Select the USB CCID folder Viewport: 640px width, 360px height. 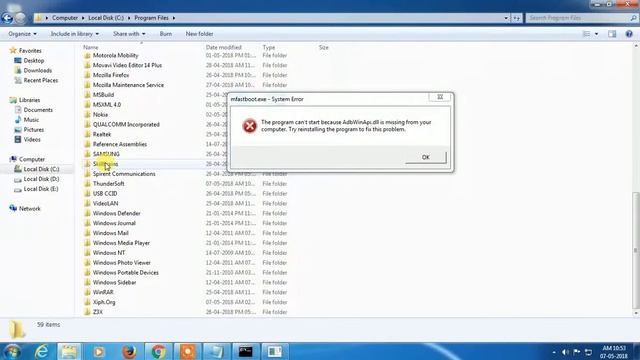(105, 193)
